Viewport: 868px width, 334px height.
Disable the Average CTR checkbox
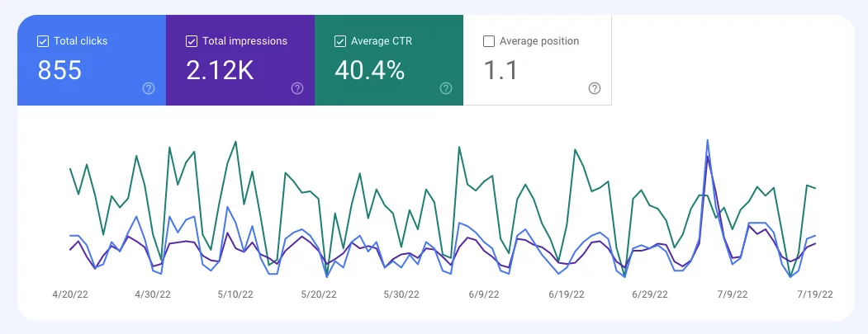coord(340,41)
